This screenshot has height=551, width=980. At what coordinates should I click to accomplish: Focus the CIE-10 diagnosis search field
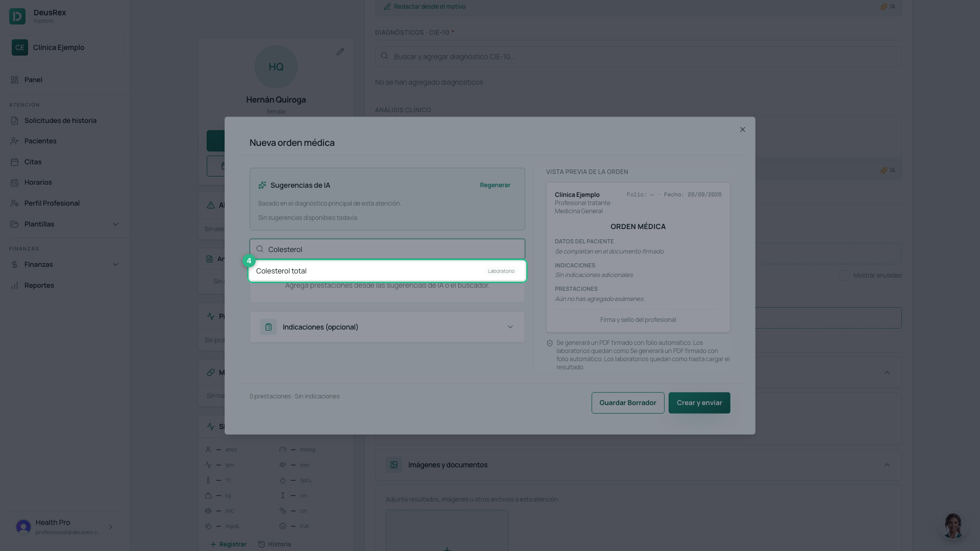click(638, 57)
